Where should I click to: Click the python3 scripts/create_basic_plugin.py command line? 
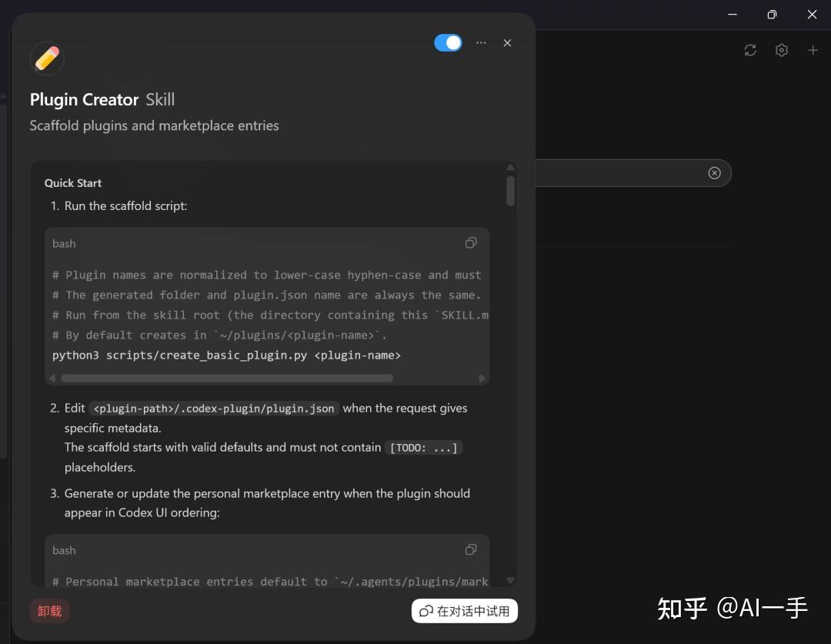click(226, 355)
